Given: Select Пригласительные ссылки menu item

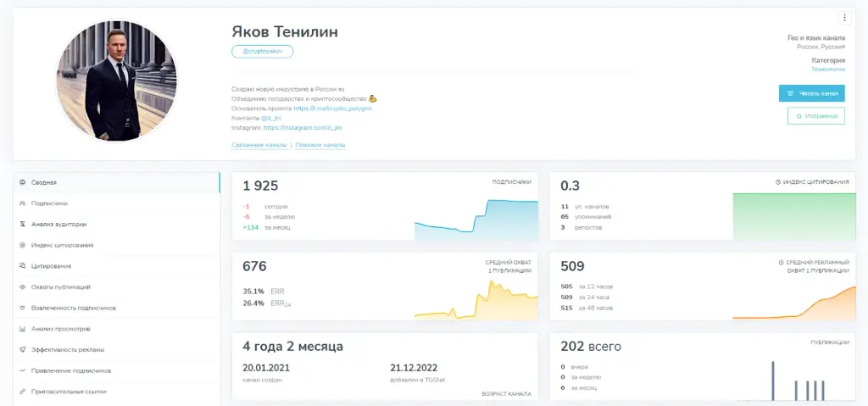Looking at the screenshot, I should (x=116, y=392).
